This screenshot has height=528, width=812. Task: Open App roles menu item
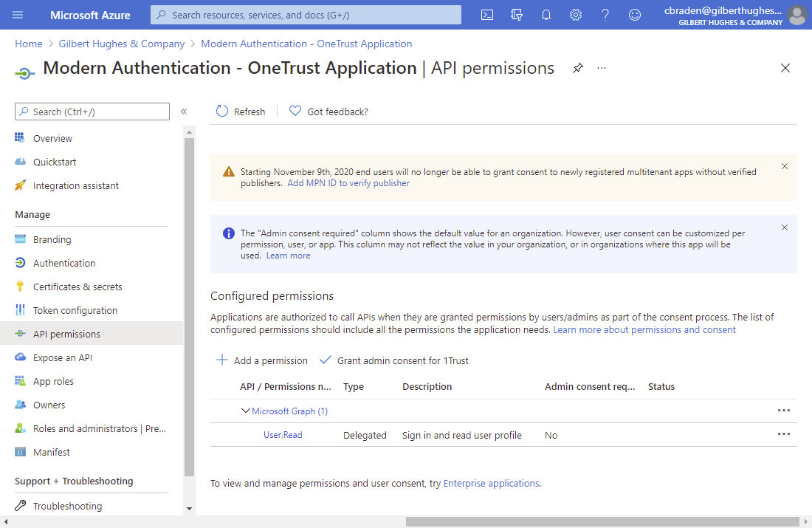(x=53, y=381)
